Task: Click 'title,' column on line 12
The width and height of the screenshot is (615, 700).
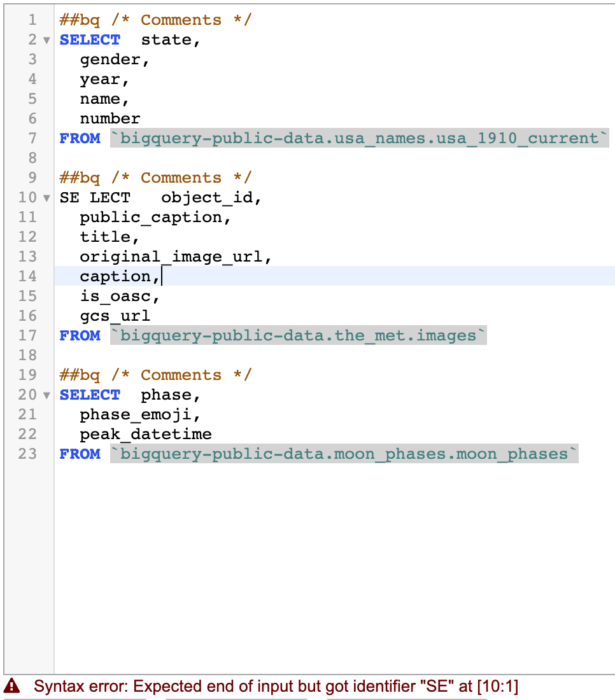Action: (110, 237)
